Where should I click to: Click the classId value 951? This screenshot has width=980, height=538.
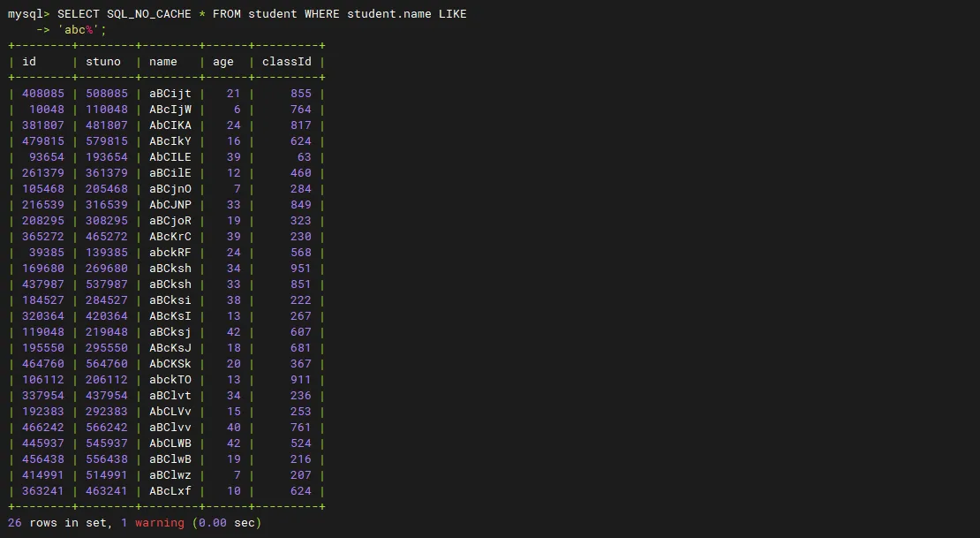pyautogui.click(x=300, y=269)
